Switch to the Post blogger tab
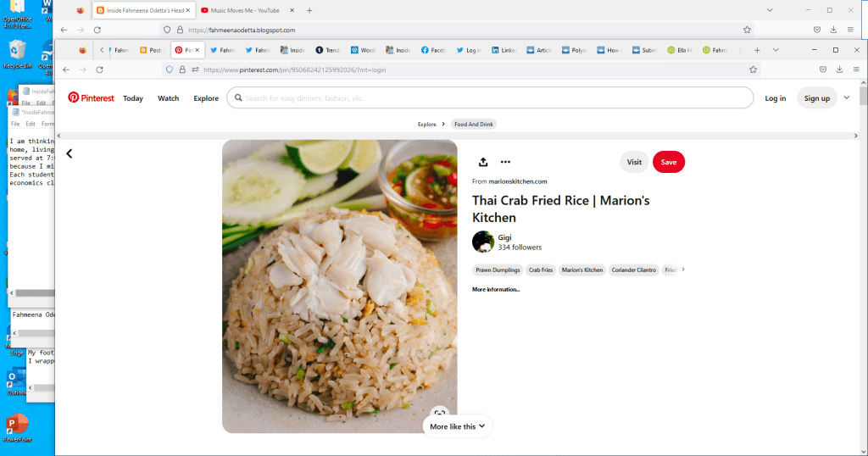 click(151, 50)
